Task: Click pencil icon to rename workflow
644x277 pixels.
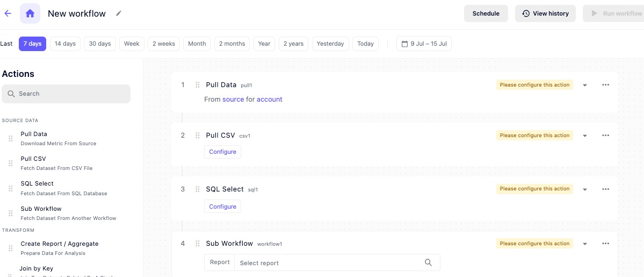Action: pyautogui.click(x=119, y=13)
